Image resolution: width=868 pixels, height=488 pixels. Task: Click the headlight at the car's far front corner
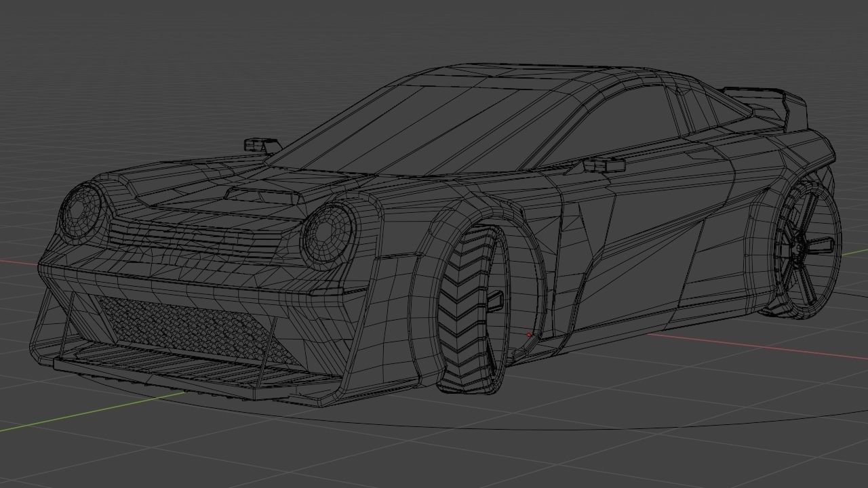pos(83,211)
